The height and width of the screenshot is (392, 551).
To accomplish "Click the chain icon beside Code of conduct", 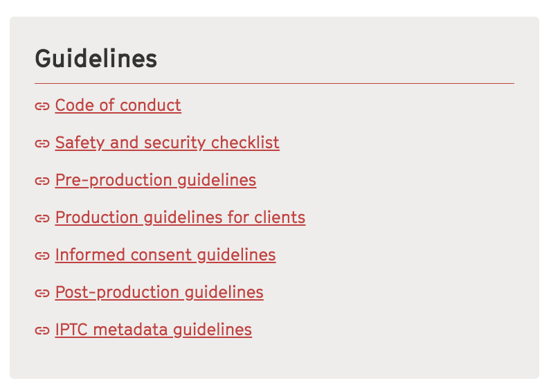I will (x=42, y=106).
